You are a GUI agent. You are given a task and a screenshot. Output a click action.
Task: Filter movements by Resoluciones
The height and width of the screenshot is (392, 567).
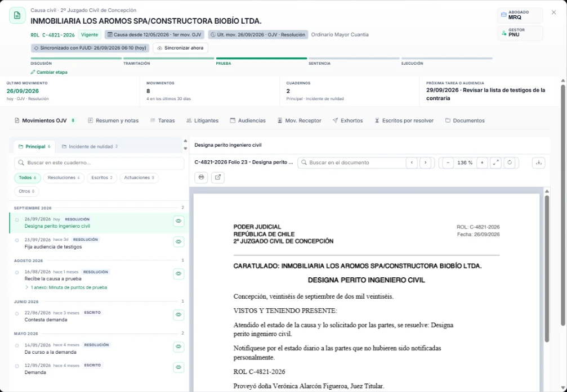64,178
